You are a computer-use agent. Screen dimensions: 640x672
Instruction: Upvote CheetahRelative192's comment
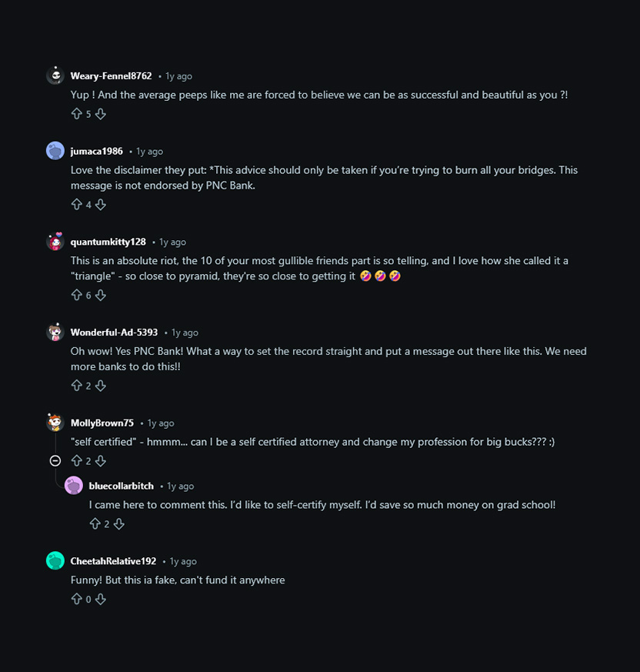[x=76, y=599]
